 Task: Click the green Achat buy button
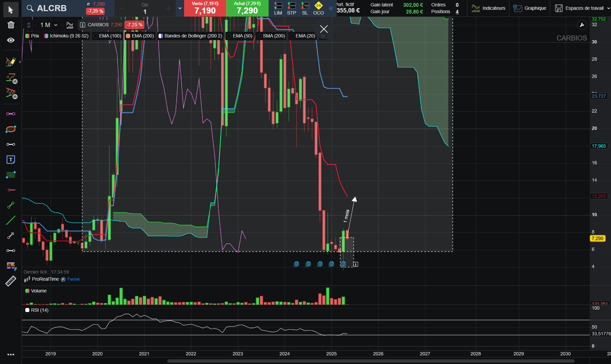247,8
